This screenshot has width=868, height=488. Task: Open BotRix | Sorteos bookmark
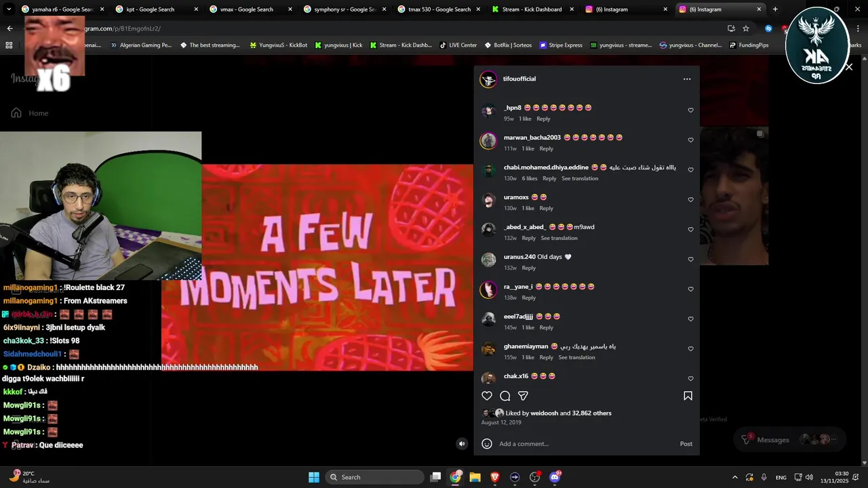[508, 45]
